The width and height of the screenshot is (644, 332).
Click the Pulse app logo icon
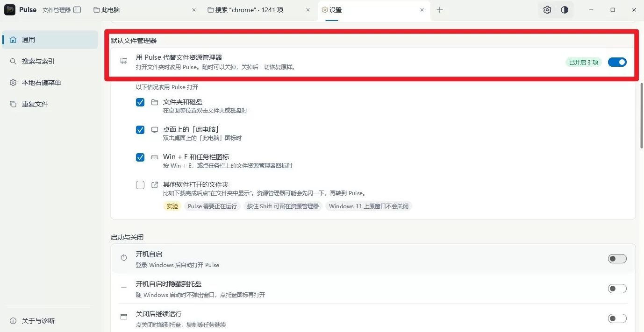coord(10,10)
